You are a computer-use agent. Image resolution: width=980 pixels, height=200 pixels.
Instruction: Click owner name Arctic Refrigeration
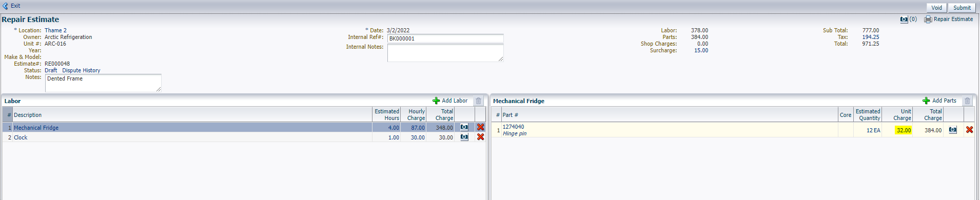(68, 37)
